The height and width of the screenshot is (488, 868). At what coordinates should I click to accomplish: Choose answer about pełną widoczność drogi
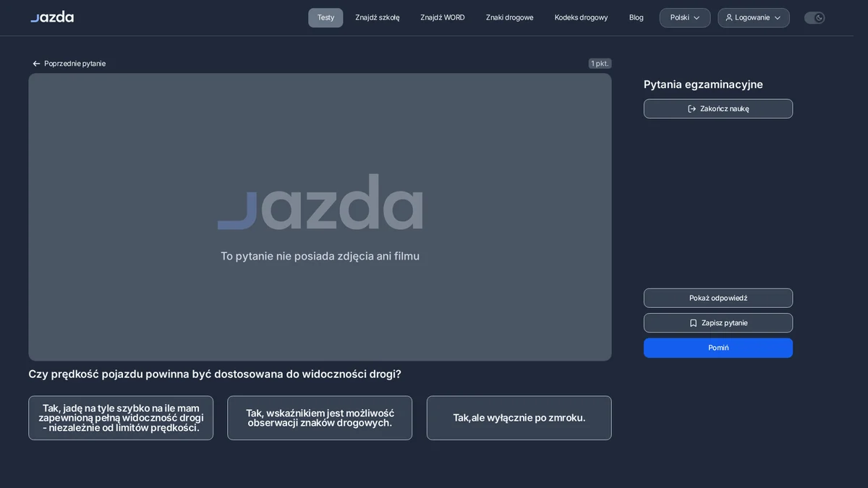[121, 418]
